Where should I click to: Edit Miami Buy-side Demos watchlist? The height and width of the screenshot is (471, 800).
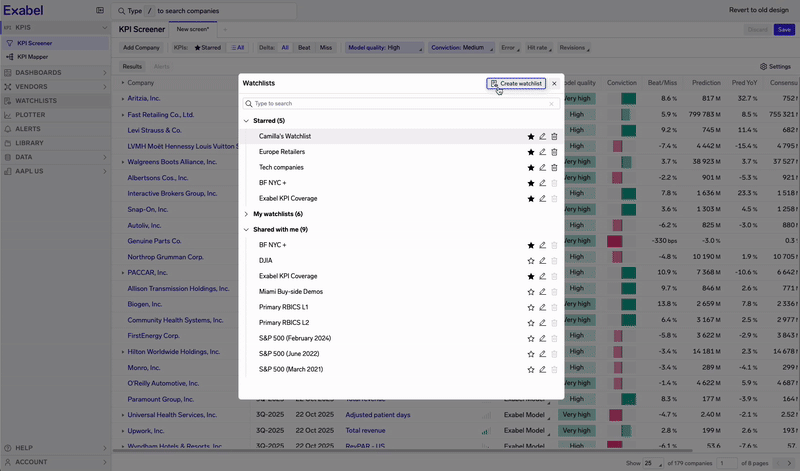[x=542, y=292]
